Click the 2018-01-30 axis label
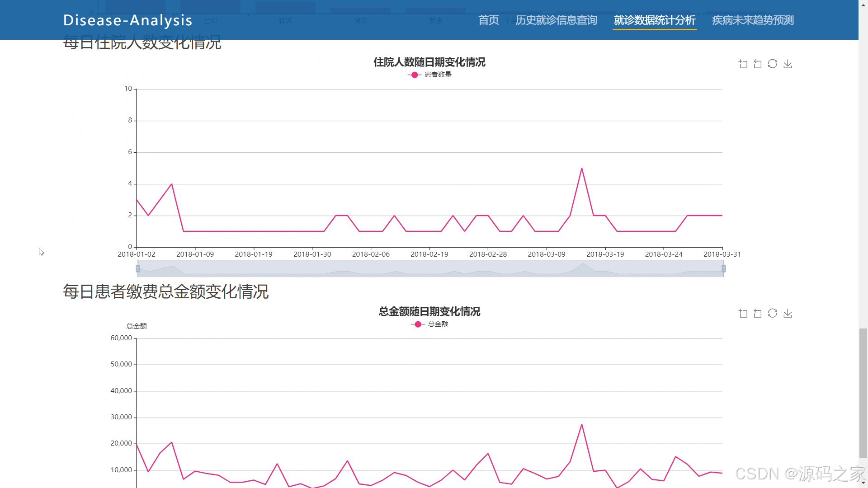This screenshot has height=488, width=868. pos(312,254)
